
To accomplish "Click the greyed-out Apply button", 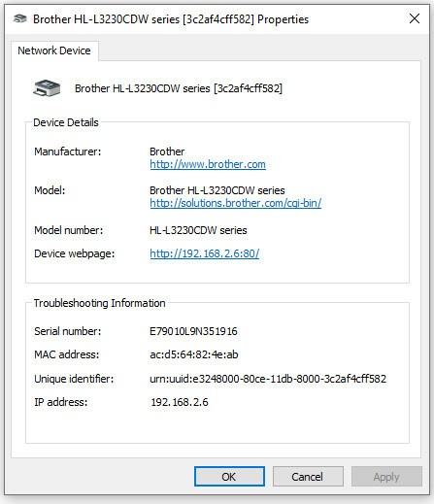I will 386,477.
